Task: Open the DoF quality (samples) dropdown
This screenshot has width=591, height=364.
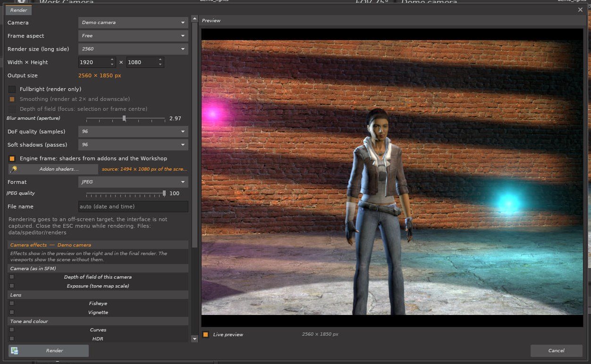Action: click(x=133, y=131)
